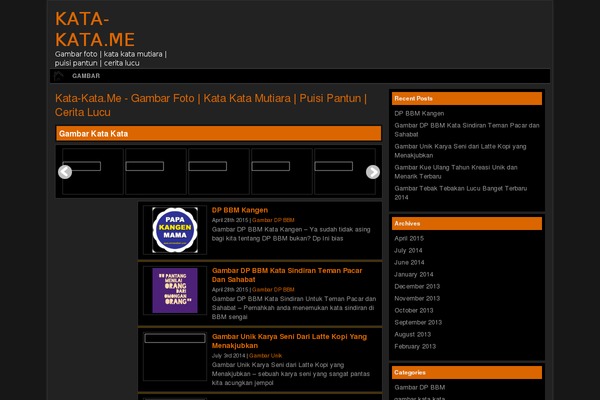Open the Kata-Kata.Me page heading link
The width and height of the screenshot is (600, 400).
(211, 105)
